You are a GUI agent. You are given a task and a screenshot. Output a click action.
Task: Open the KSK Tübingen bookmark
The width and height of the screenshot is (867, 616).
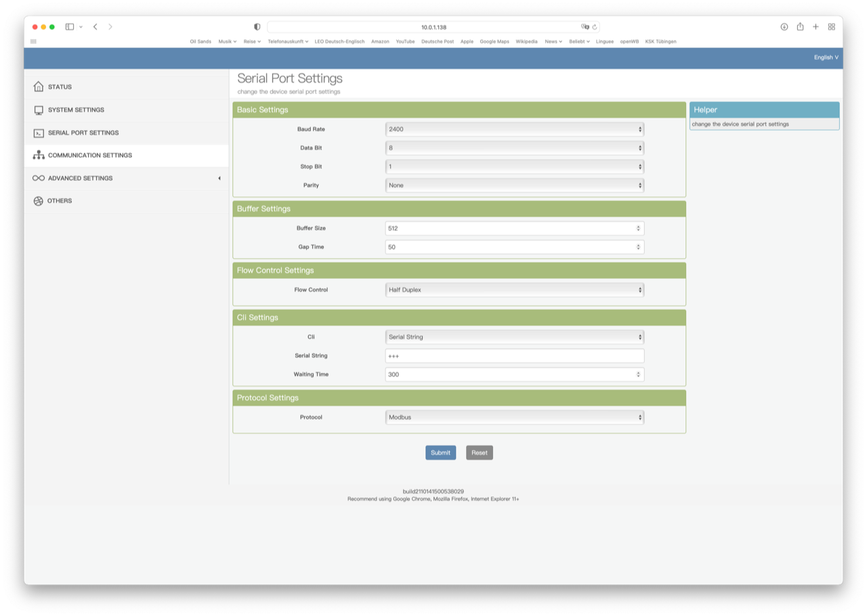[x=660, y=41]
